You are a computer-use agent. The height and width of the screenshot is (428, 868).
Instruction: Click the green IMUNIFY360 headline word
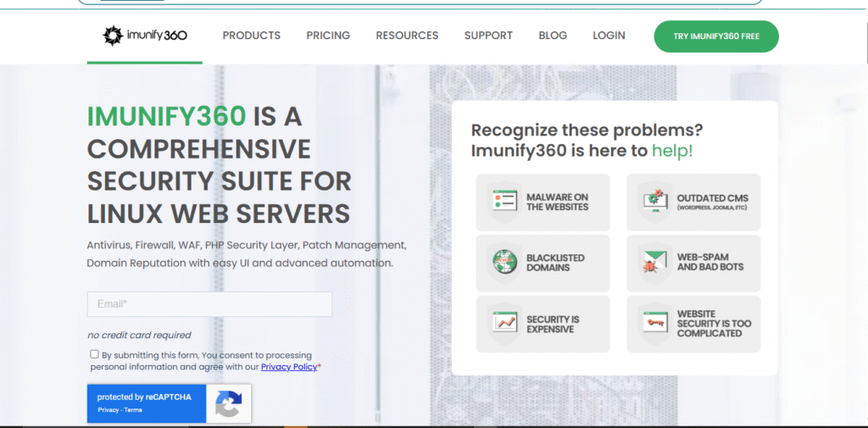[167, 116]
